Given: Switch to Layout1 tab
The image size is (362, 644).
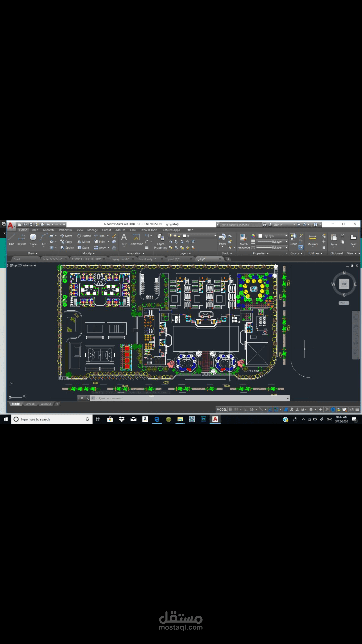Looking at the screenshot, I should click(x=30, y=404).
